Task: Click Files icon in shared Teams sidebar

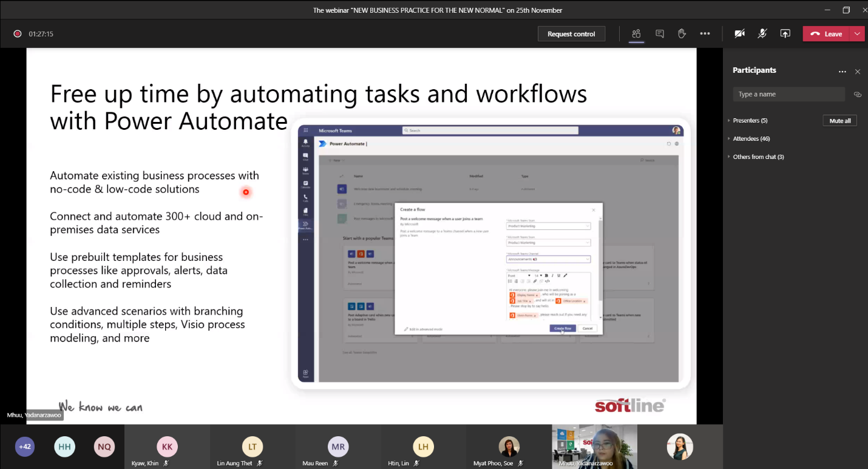Action: (305, 212)
